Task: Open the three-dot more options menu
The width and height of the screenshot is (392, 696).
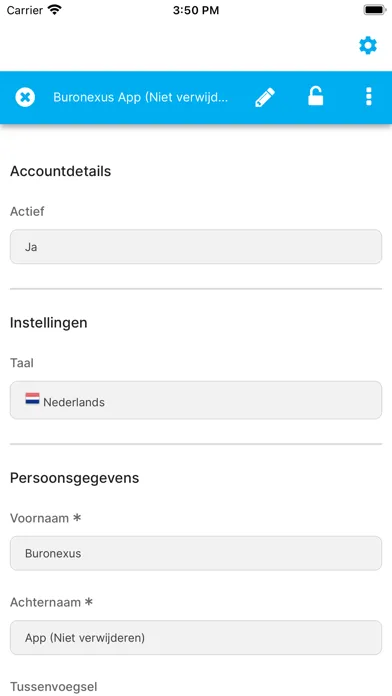Action: coord(368,97)
